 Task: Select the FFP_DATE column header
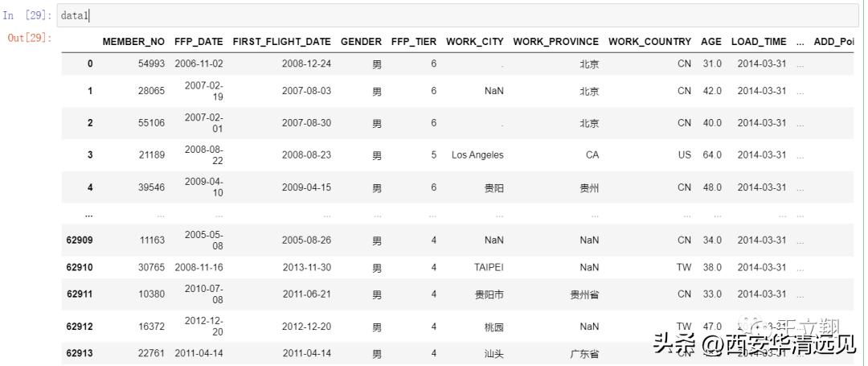(x=199, y=42)
